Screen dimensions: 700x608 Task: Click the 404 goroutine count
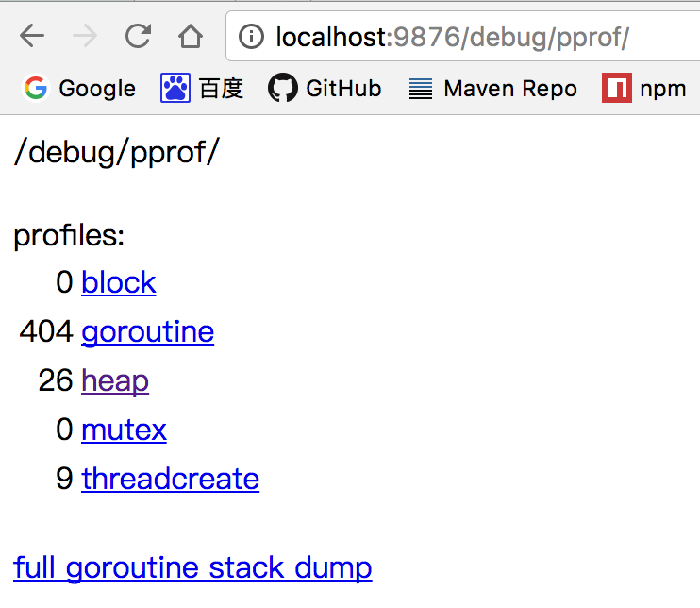pos(46,331)
